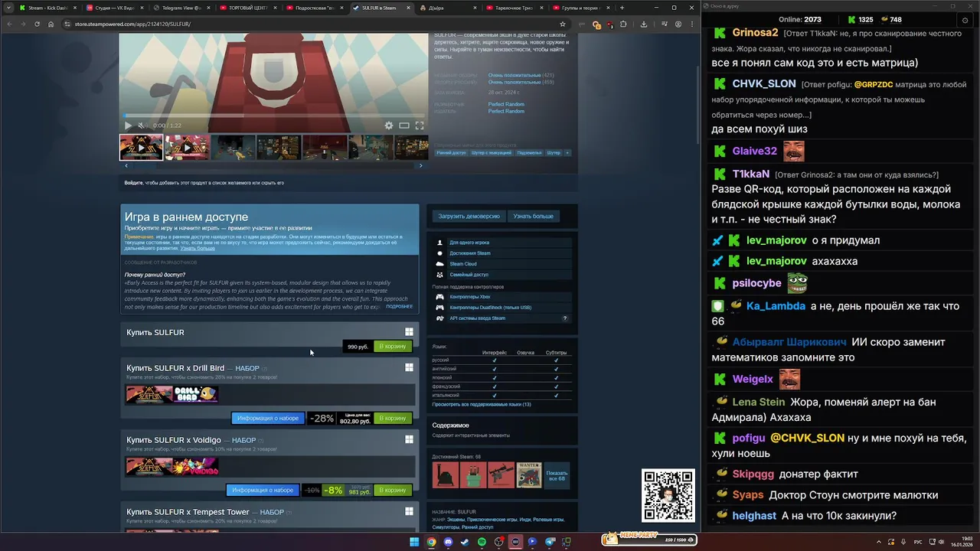The image size is (980, 551).
Task: Go back in browser history
Action: pos(9,24)
